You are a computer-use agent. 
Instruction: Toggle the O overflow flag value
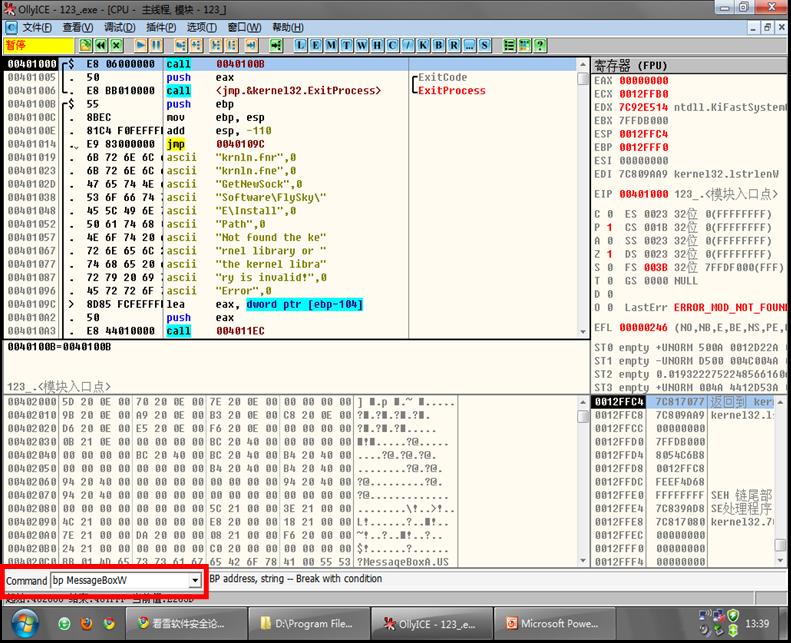(x=609, y=308)
